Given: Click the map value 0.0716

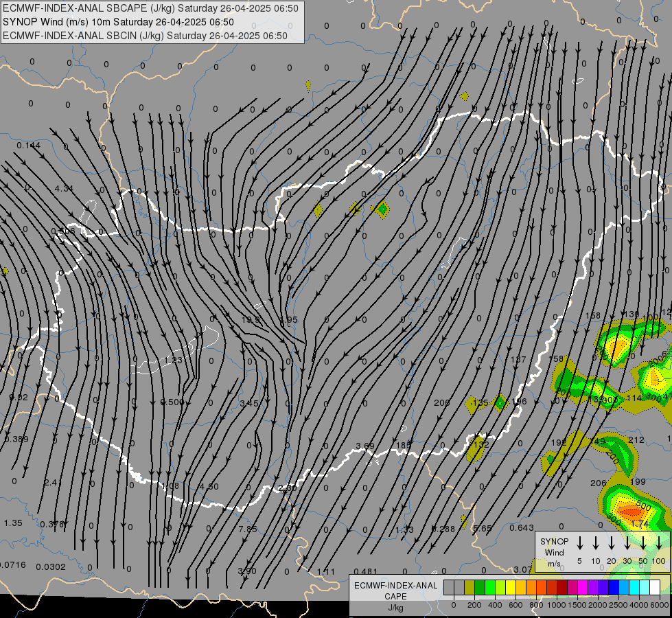Looking at the screenshot, I should [12, 565].
